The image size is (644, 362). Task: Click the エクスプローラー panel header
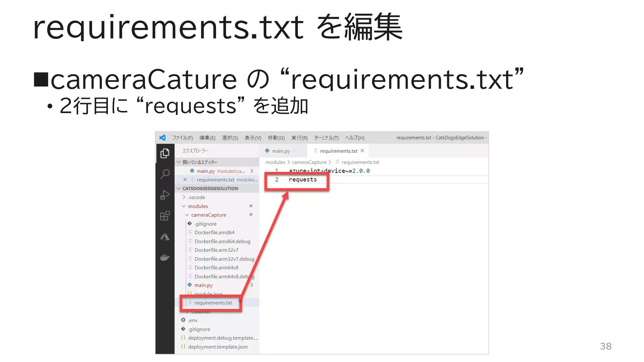tap(195, 151)
